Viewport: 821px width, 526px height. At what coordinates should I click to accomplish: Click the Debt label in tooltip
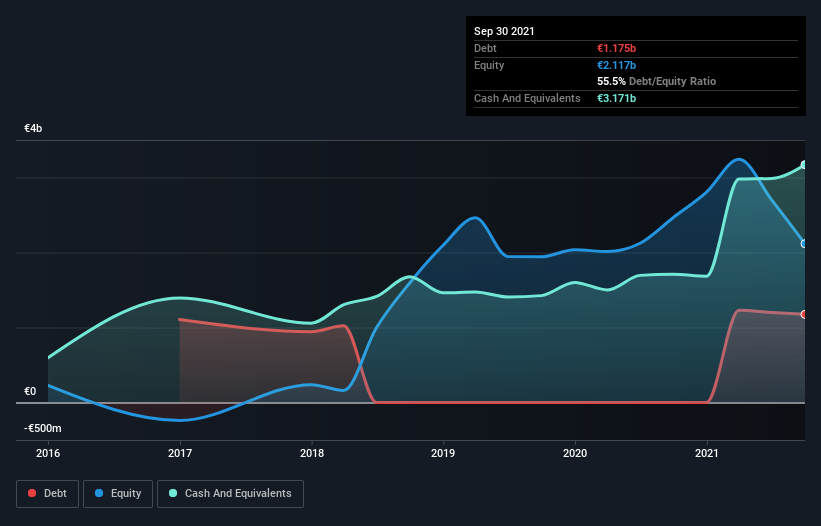[485, 48]
